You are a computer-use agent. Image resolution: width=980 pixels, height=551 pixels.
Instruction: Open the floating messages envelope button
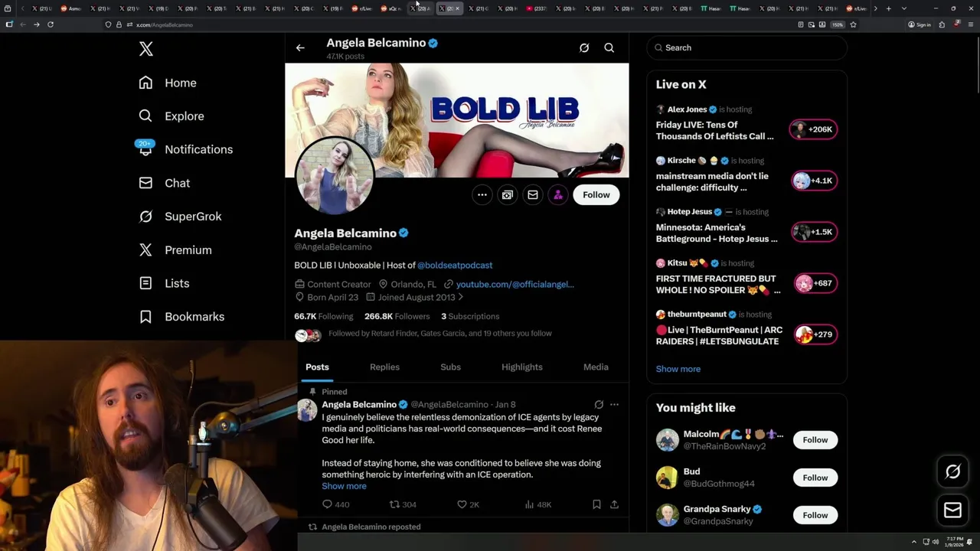(x=952, y=510)
